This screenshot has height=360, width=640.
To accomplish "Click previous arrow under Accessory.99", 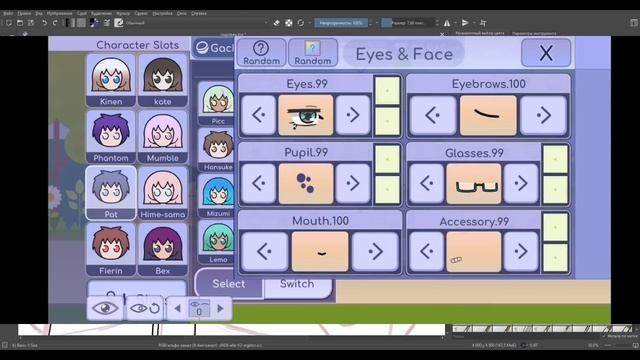I will click(427, 251).
